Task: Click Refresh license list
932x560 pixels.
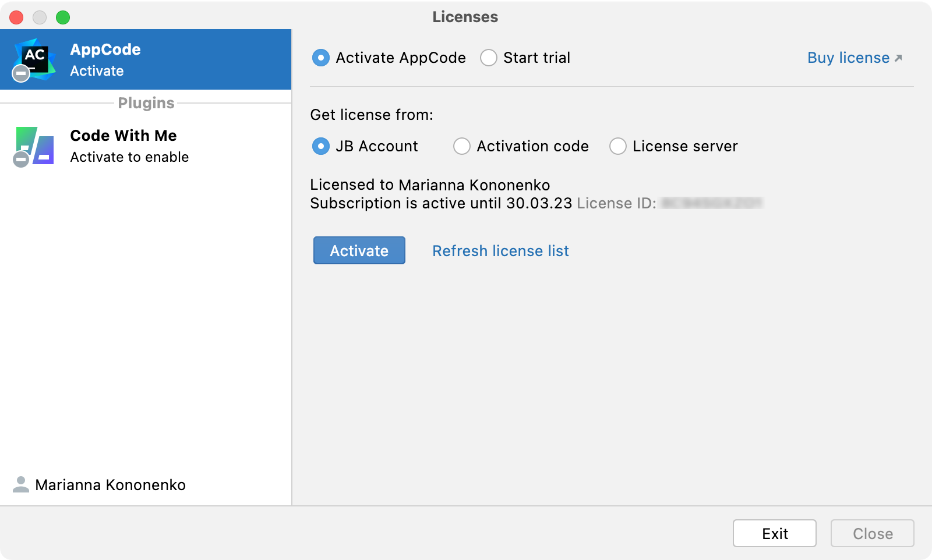Action: coord(500,250)
